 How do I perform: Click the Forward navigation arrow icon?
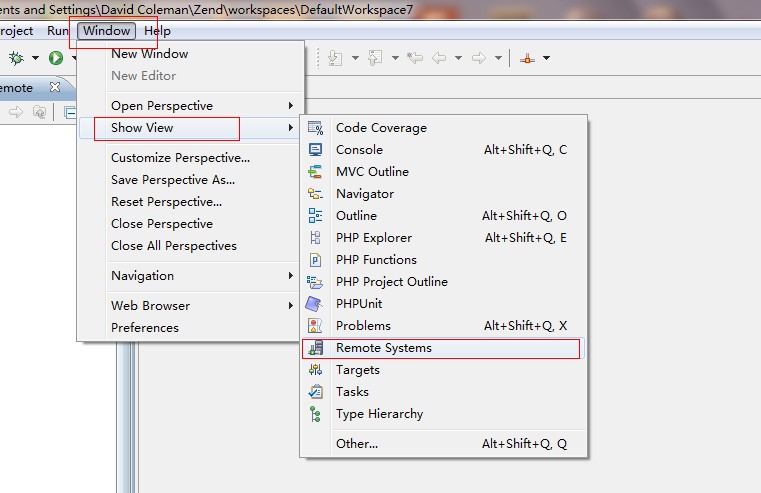[479, 58]
